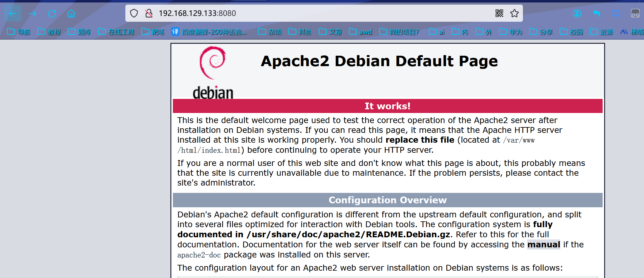Open the 分享 bookmark folder
Image resolution: width=644 pixels, height=278 pixels.
click(x=541, y=32)
